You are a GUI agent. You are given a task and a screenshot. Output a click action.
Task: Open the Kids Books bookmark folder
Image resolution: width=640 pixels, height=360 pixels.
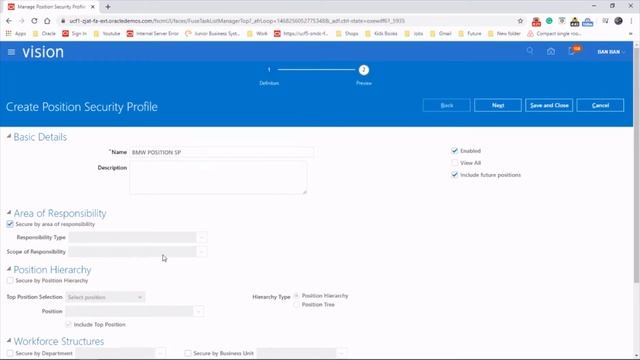381,33
